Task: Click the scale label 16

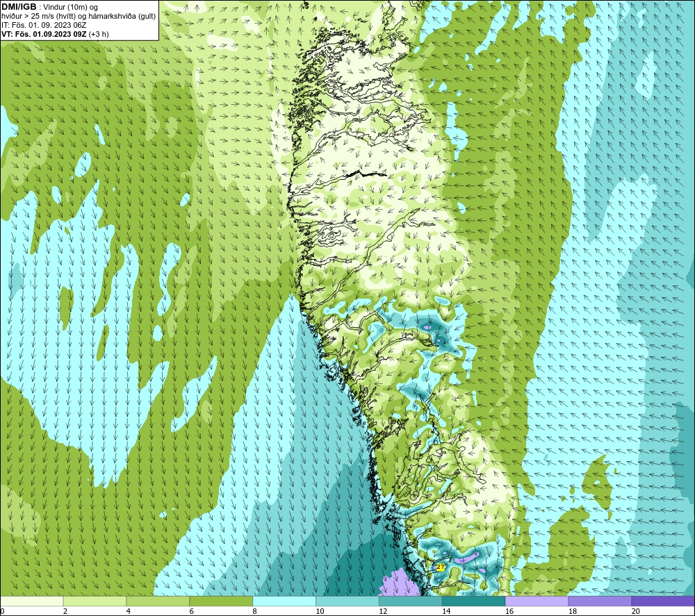Action: coord(509,611)
